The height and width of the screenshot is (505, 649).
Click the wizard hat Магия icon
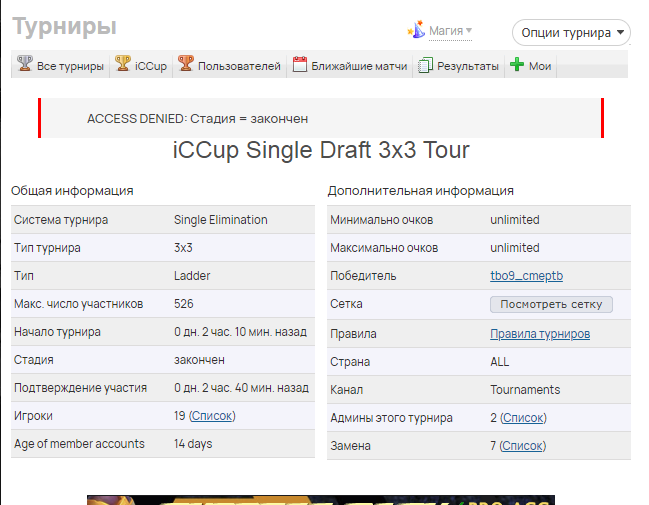(416, 29)
